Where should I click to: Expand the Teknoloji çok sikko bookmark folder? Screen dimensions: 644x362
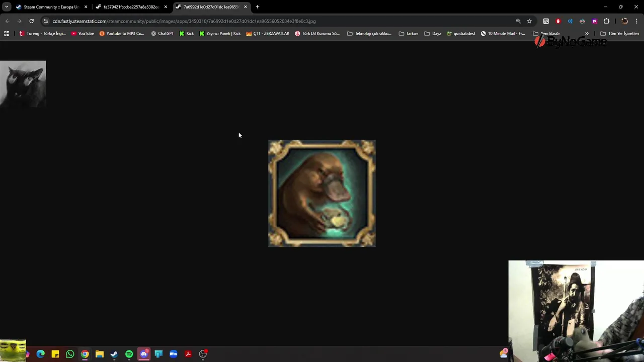point(369,34)
